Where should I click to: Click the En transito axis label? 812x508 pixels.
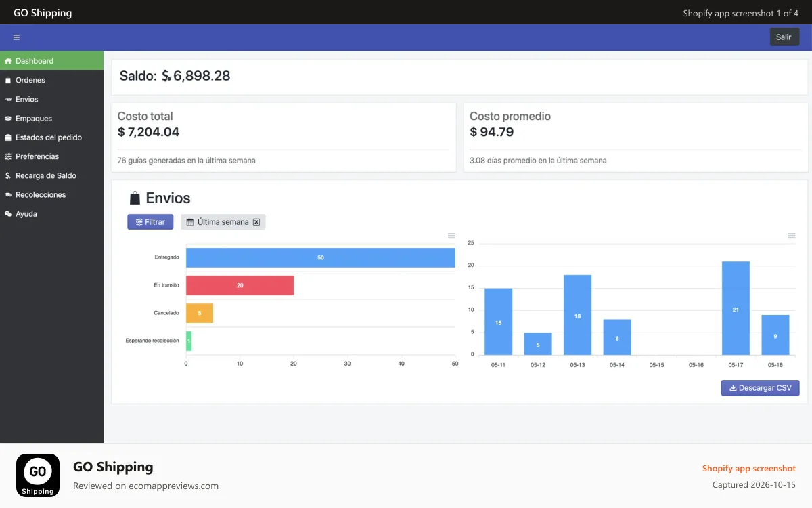(166, 285)
